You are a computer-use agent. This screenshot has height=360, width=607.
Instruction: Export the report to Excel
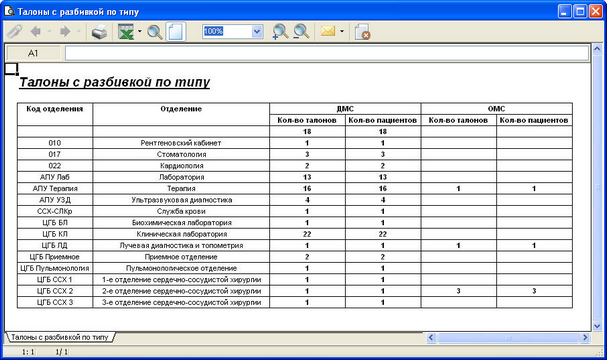pos(125,32)
